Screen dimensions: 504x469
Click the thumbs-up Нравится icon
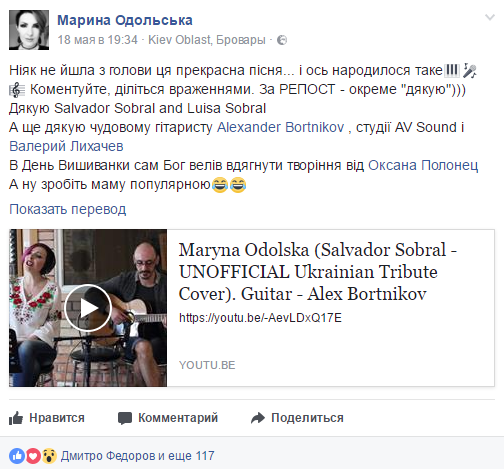(16, 418)
